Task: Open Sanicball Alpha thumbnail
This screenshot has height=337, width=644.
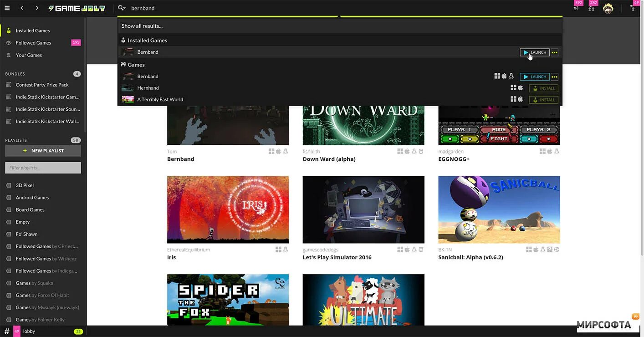Action: (x=499, y=210)
